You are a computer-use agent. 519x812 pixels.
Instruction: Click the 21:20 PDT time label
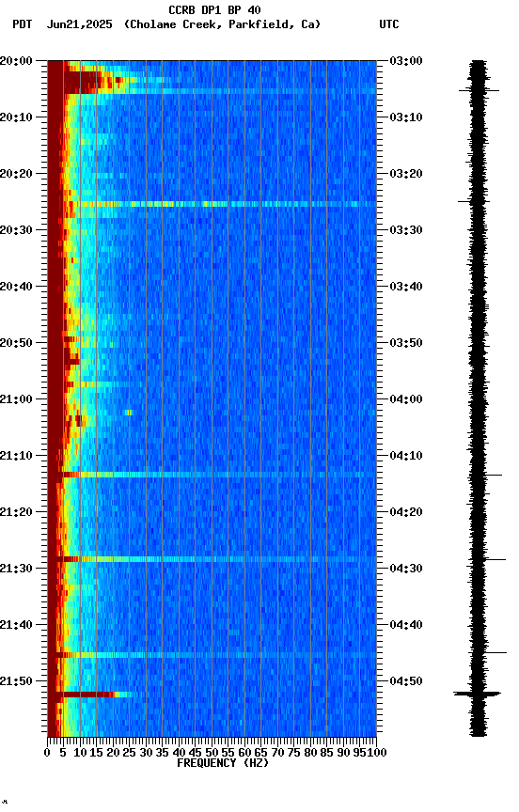(16, 513)
